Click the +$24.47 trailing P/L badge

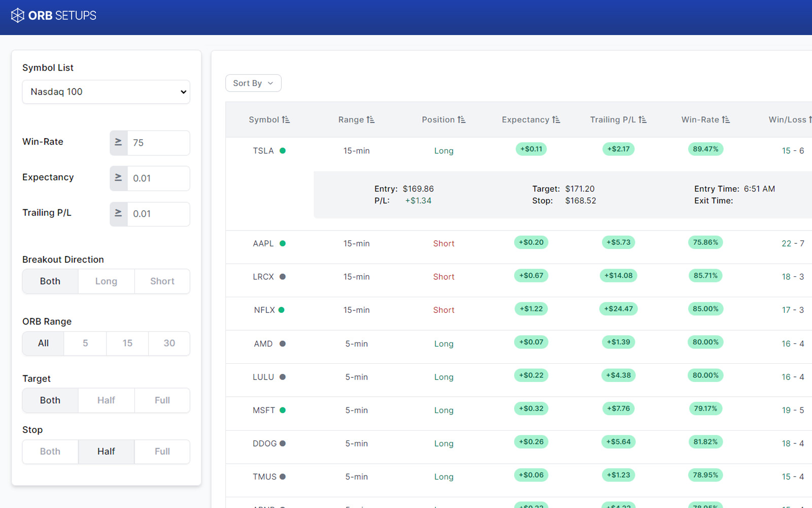[618, 309]
